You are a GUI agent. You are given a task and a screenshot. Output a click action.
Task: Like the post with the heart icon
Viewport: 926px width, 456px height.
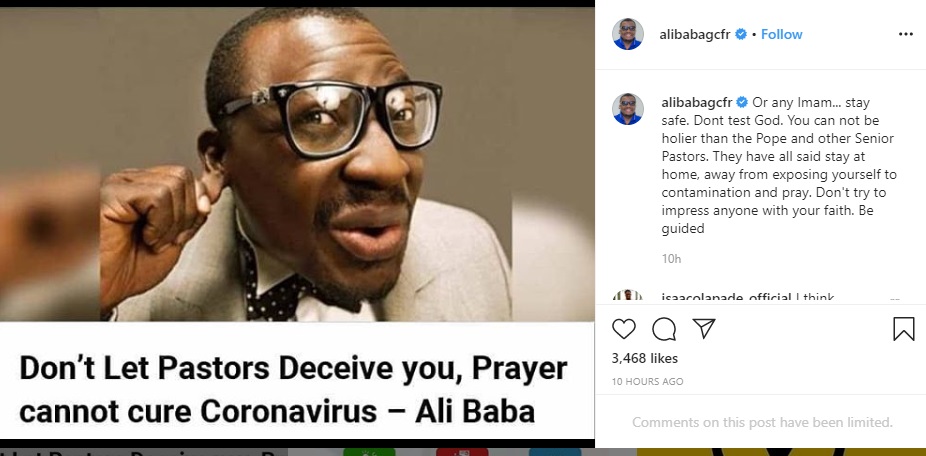pos(624,329)
